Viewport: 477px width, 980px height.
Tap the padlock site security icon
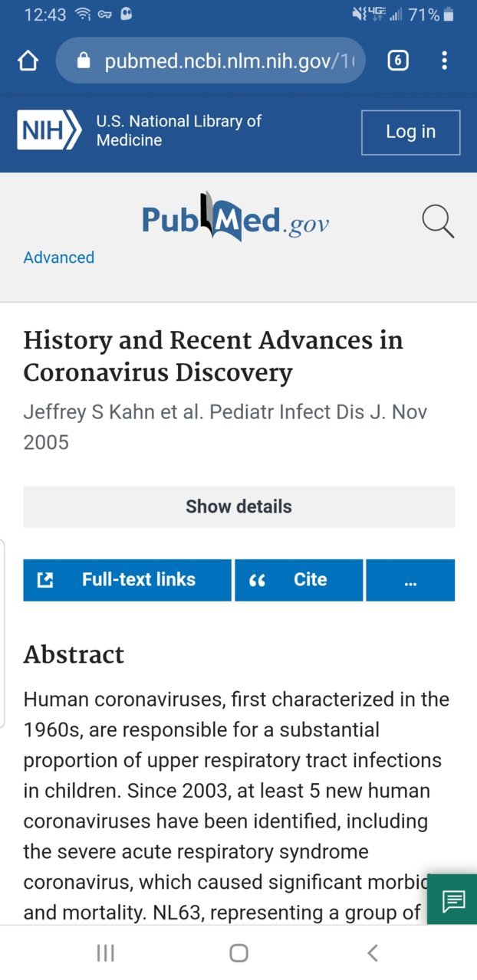[84, 61]
